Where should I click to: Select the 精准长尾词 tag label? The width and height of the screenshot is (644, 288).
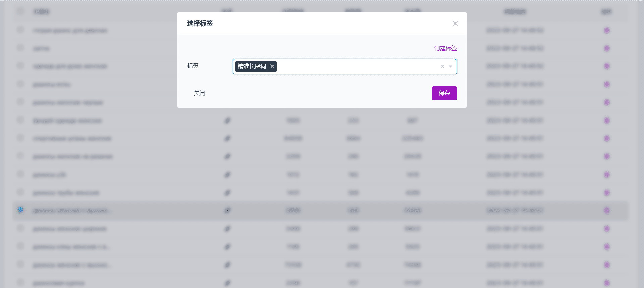[252, 66]
